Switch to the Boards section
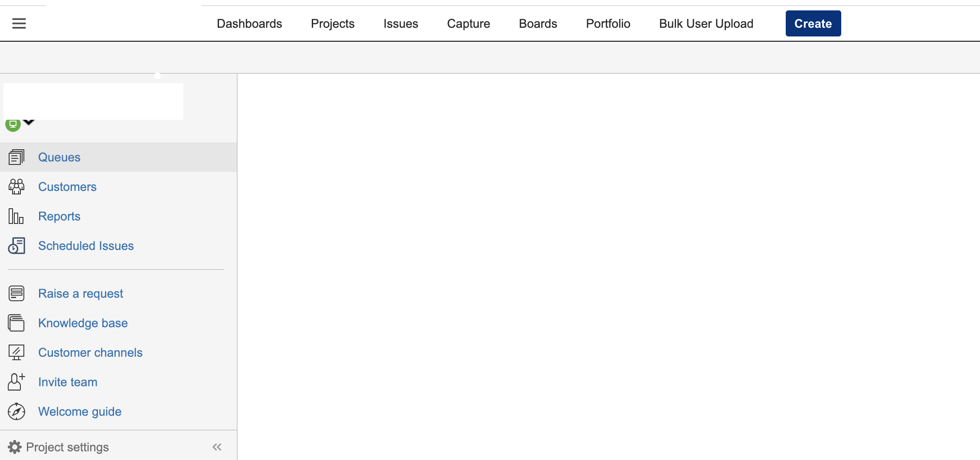This screenshot has width=980, height=460. [538, 23]
